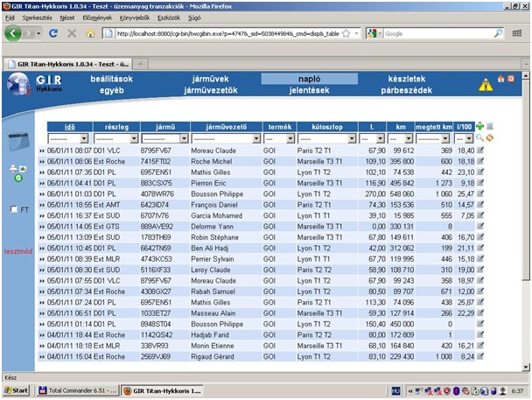Click the HU language indicator in tray
Viewport: 532px width, 400px height.
(x=395, y=391)
